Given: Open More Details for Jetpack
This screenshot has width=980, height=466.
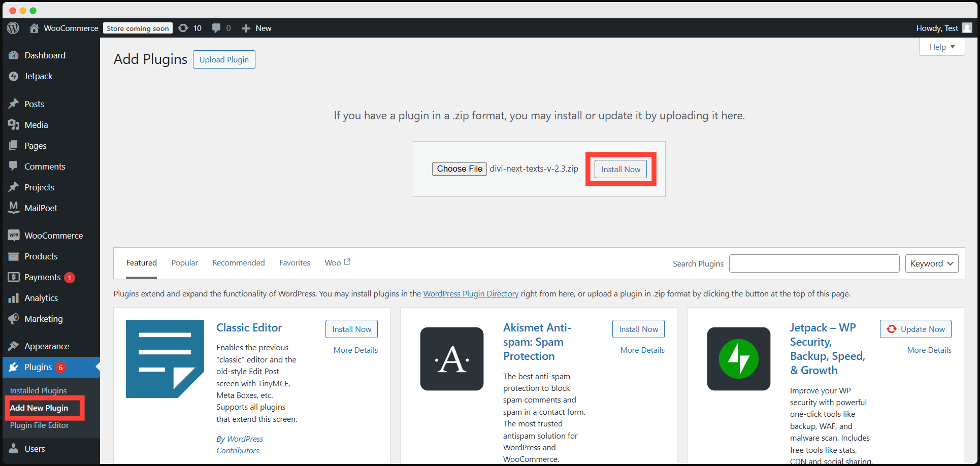Looking at the screenshot, I should click(930, 350).
